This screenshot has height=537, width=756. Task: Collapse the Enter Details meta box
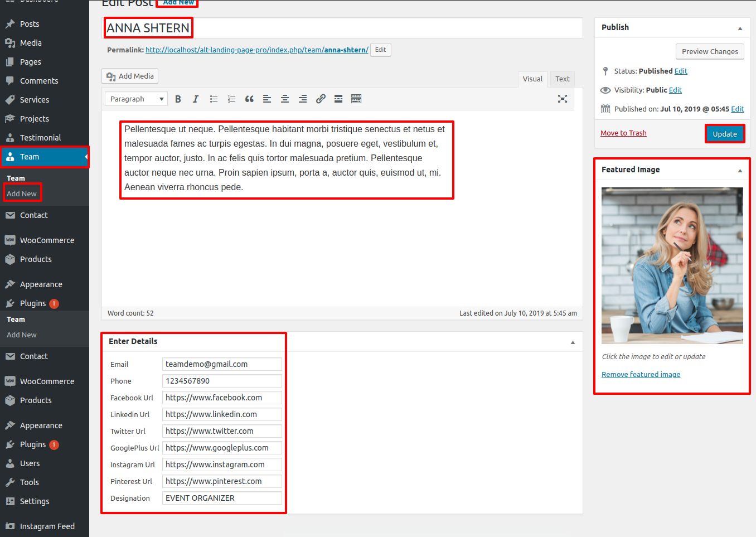[x=573, y=342]
